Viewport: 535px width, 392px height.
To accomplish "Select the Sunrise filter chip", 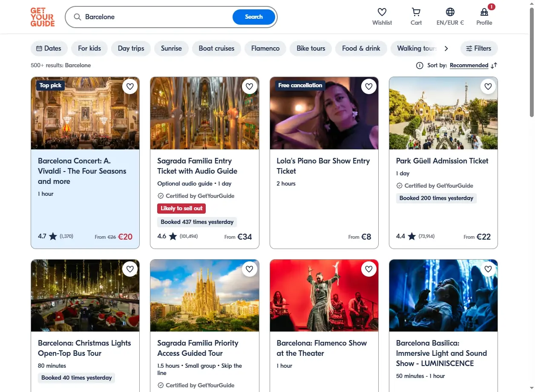I will [x=171, y=49].
